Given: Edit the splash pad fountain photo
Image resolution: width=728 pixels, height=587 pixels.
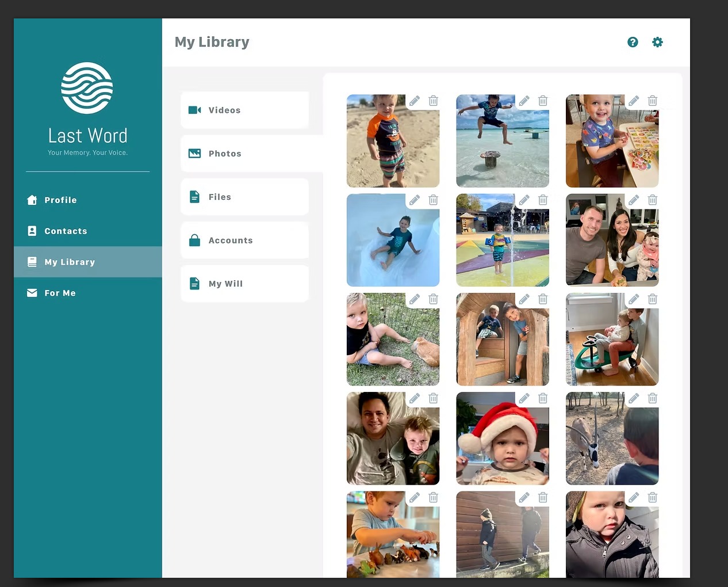Looking at the screenshot, I should click(x=524, y=200).
